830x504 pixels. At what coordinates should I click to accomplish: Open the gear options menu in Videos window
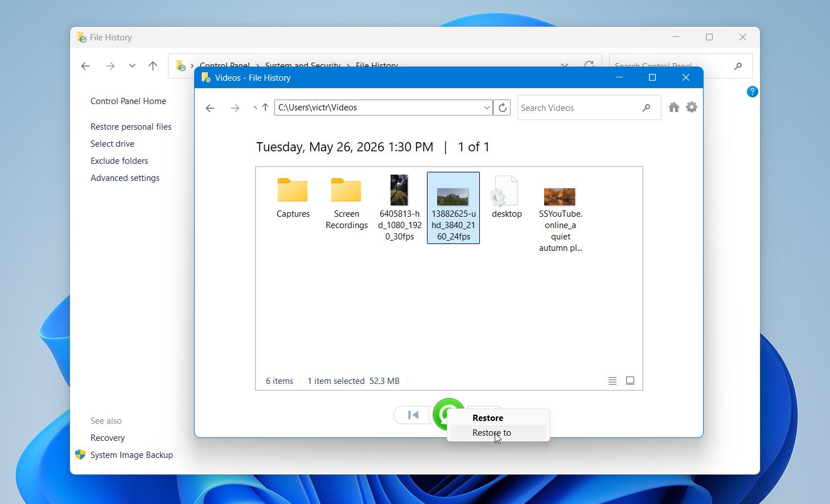(x=692, y=107)
